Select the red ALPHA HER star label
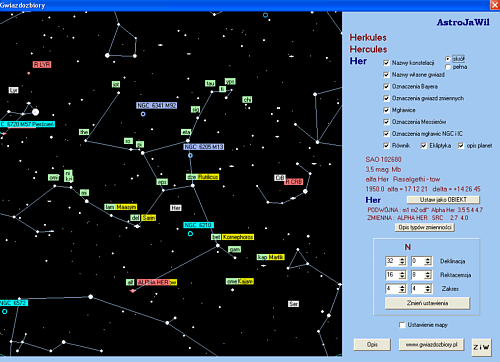The width and height of the screenshot is (500, 362). click(153, 282)
